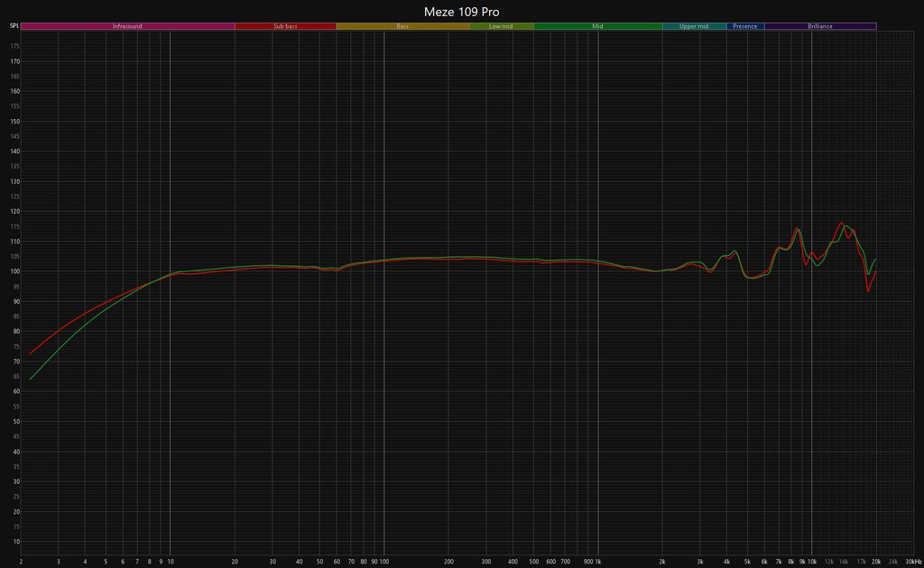Click the SPL axis label
The width and height of the screenshot is (924, 568).
pyautogui.click(x=14, y=26)
